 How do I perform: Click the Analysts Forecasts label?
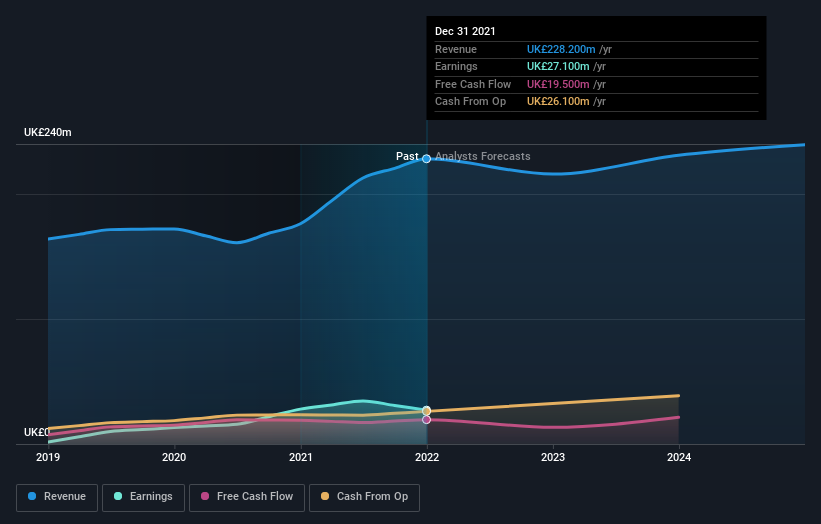483,157
